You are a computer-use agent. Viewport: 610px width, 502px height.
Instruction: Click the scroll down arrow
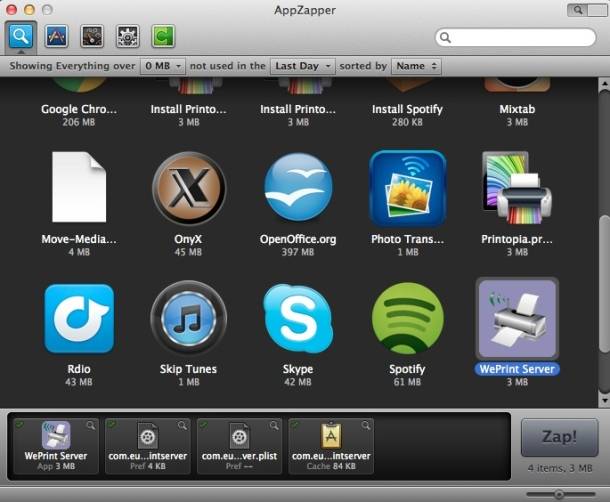click(604, 400)
